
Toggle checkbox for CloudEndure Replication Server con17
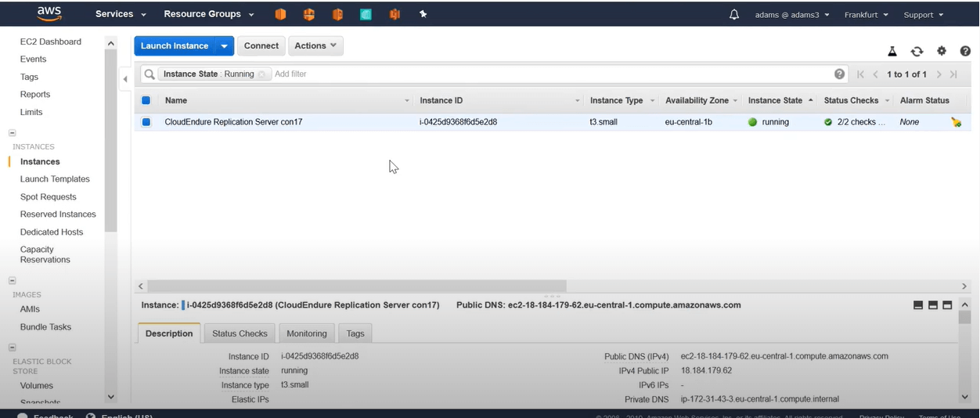point(146,122)
